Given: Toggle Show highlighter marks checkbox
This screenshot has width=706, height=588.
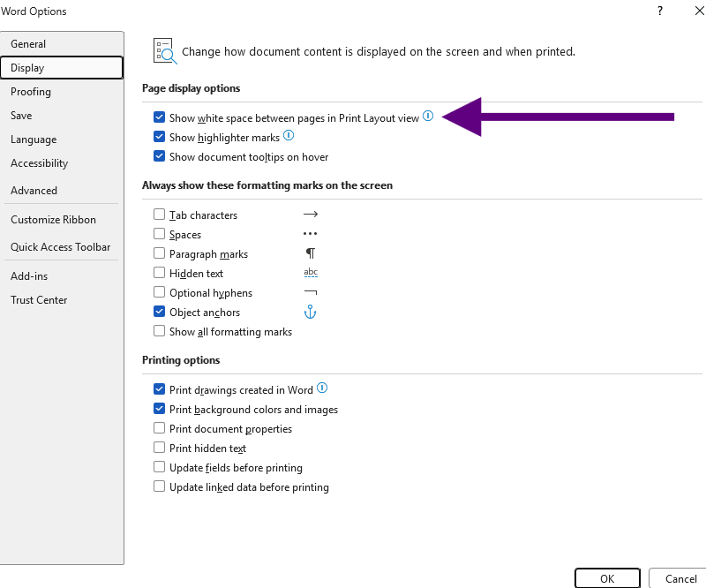Looking at the screenshot, I should point(159,137).
